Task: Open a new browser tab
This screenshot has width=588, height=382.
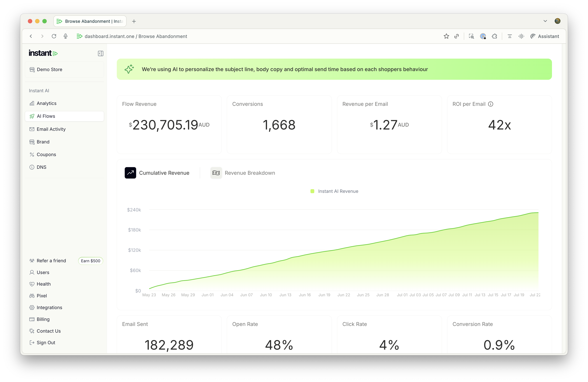Action: tap(134, 21)
